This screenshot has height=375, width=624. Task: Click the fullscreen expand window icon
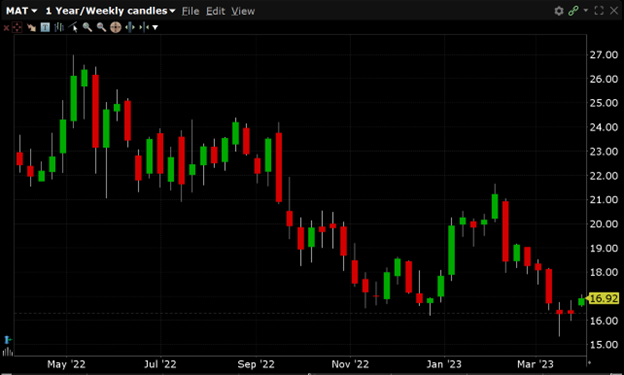599,11
